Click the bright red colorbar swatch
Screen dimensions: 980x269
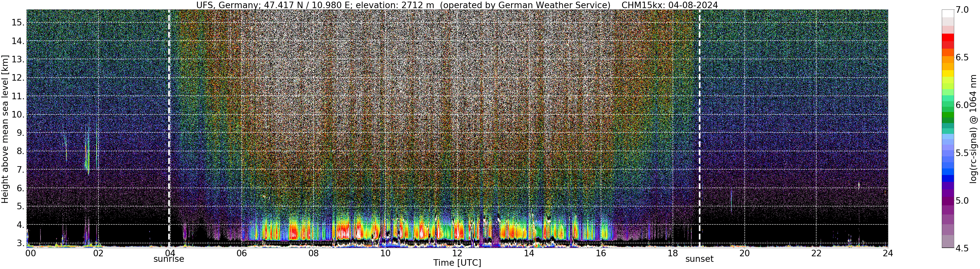[948, 38]
